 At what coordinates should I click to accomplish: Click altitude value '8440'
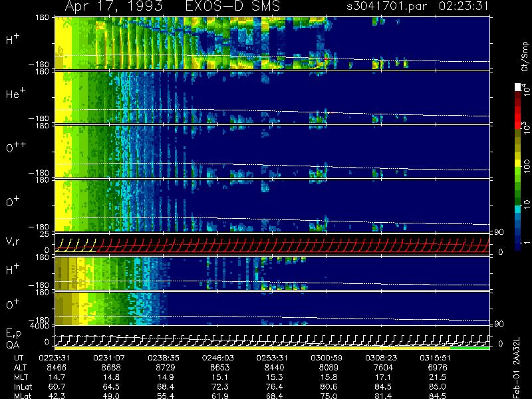274,368
